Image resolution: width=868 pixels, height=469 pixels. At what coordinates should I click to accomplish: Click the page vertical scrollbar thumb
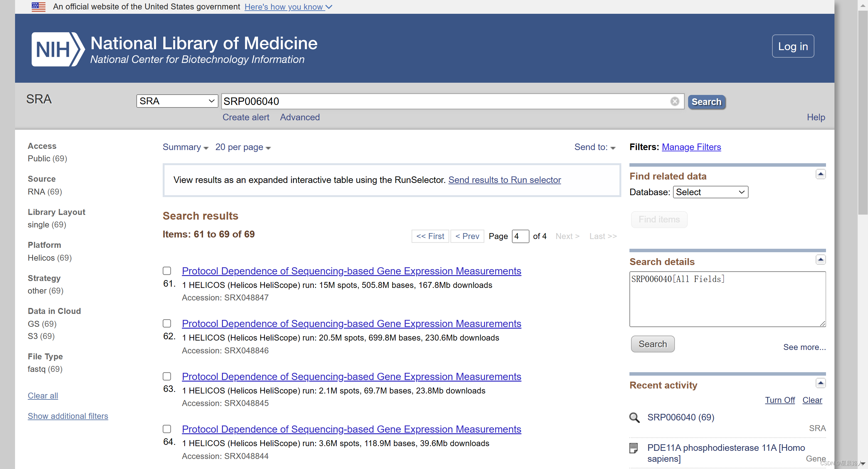pos(862,113)
